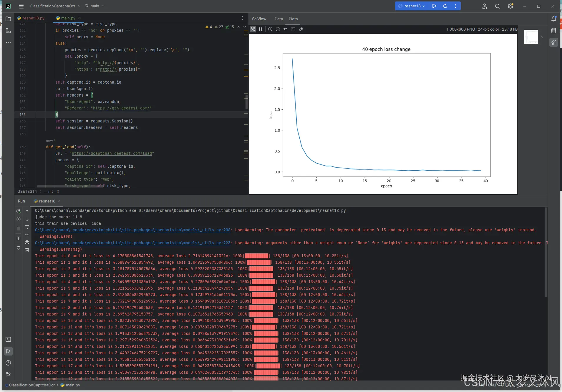Screen dimensions: 562x392
Task: Open the Run tool window in left sidebar
Action: (8, 351)
